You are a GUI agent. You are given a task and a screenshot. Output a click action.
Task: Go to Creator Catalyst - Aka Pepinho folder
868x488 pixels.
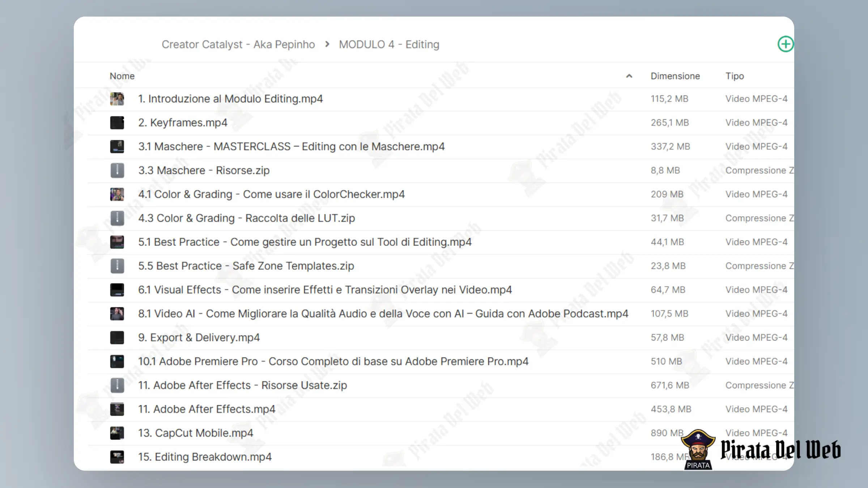click(238, 44)
